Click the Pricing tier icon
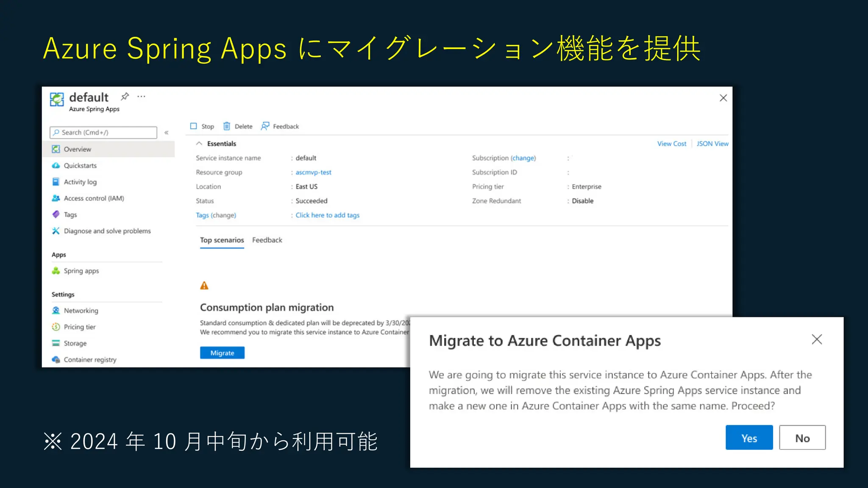This screenshot has width=868, height=488. 56,327
